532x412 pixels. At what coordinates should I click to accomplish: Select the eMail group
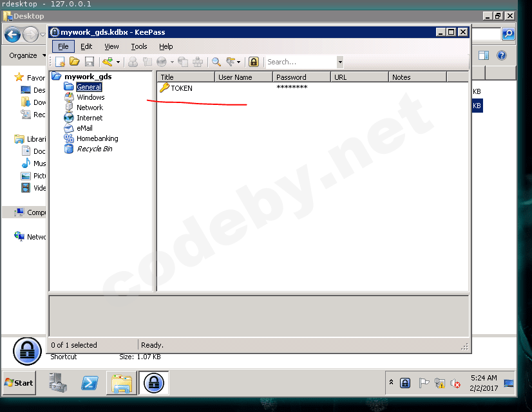click(84, 128)
